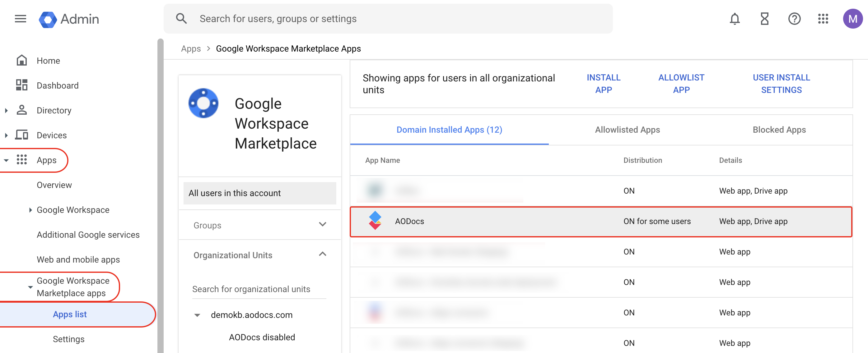Click the Distribution column header

click(x=642, y=160)
